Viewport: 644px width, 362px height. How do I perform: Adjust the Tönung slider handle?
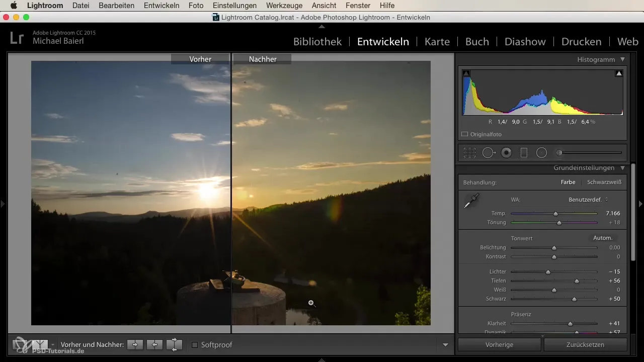tap(559, 223)
